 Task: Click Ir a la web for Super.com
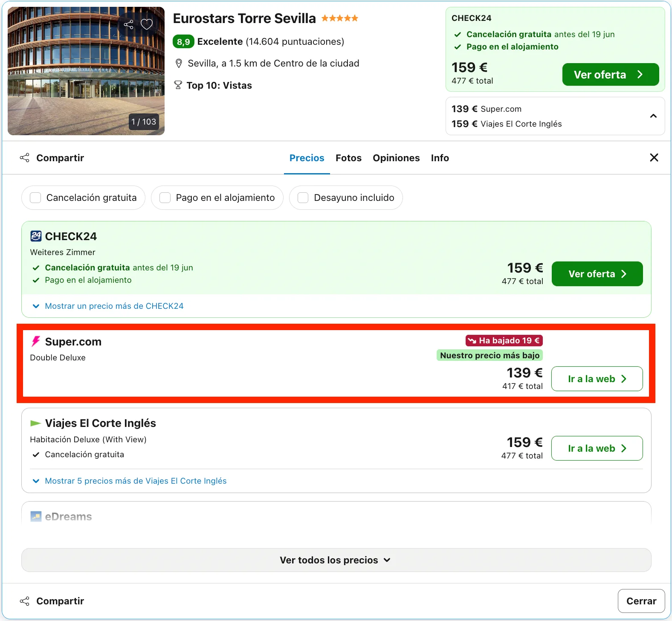[597, 379]
